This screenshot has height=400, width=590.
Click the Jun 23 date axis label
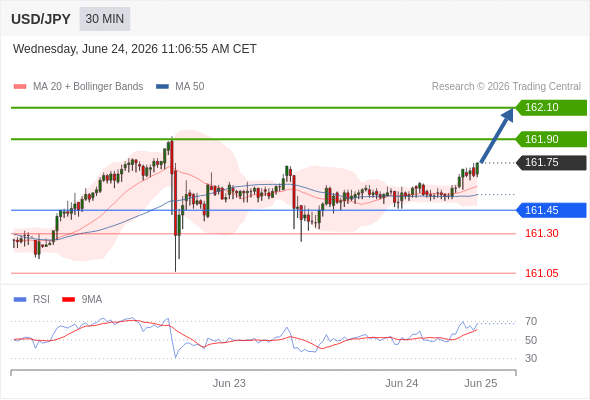229,383
